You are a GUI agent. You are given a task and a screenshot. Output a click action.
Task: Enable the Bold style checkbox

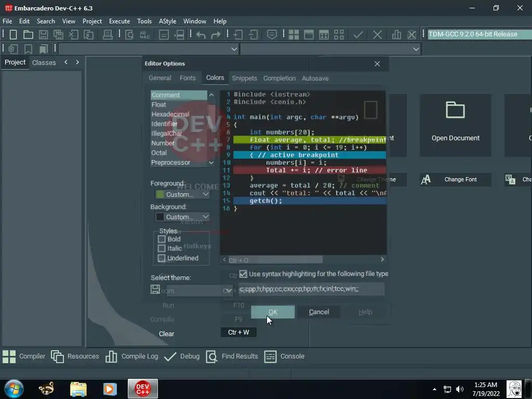[162, 239]
